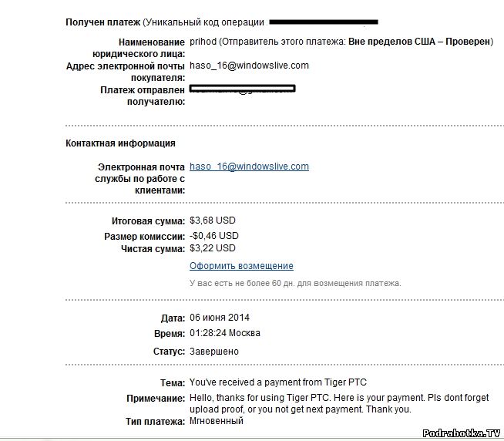
Task: Select the Мгновенный payment type value
Action: (217, 421)
